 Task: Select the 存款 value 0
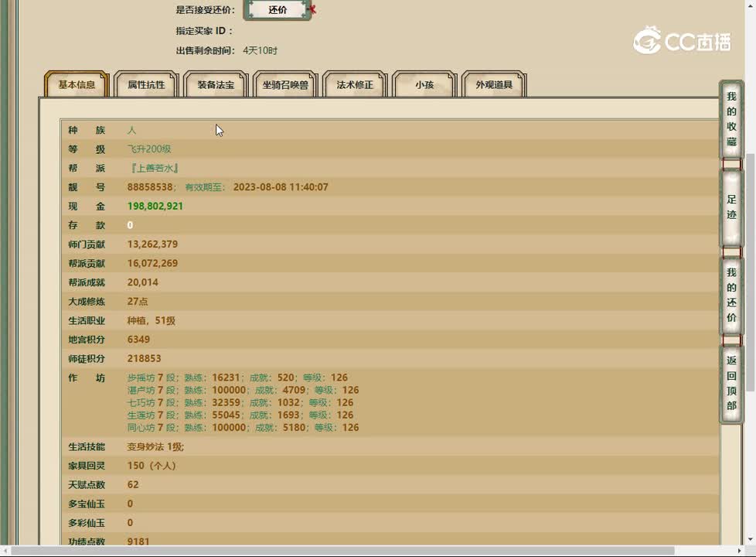tap(130, 225)
